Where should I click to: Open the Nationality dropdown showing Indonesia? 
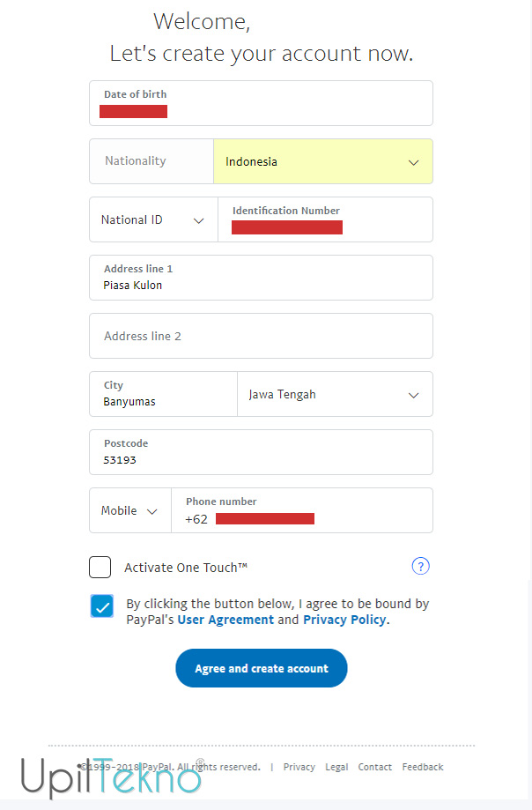click(x=323, y=161)
